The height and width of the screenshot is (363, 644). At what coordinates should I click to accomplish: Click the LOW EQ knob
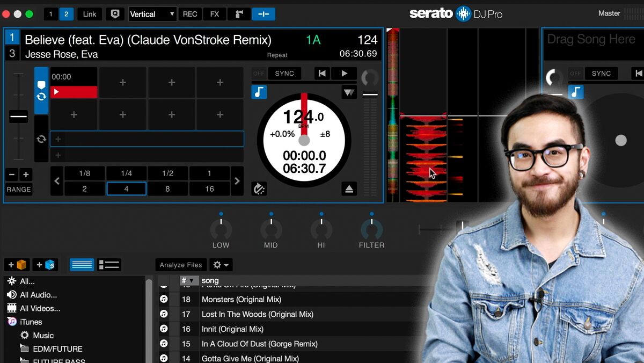pos(221,229)
